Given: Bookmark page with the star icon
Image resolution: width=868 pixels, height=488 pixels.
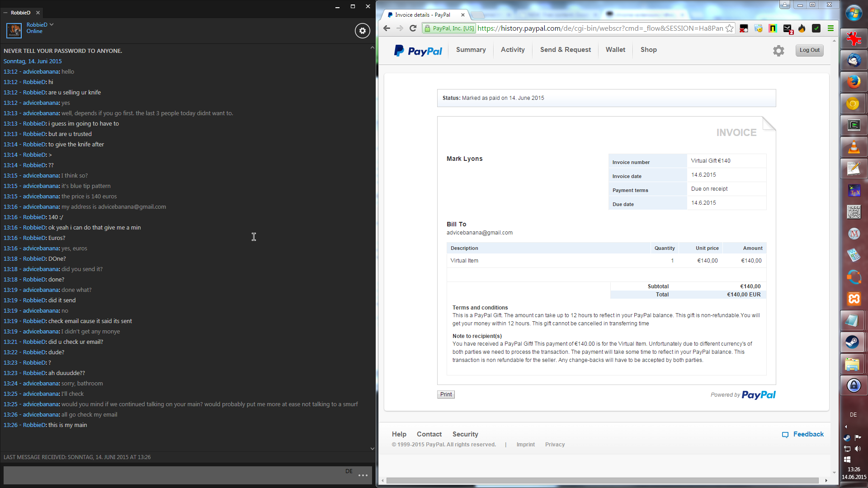Looking at the screenshot, I should (x=729, y=28).
